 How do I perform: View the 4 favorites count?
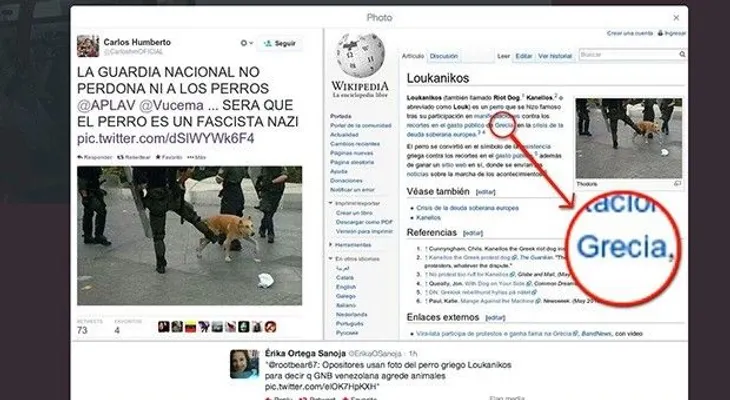[117, 330]
